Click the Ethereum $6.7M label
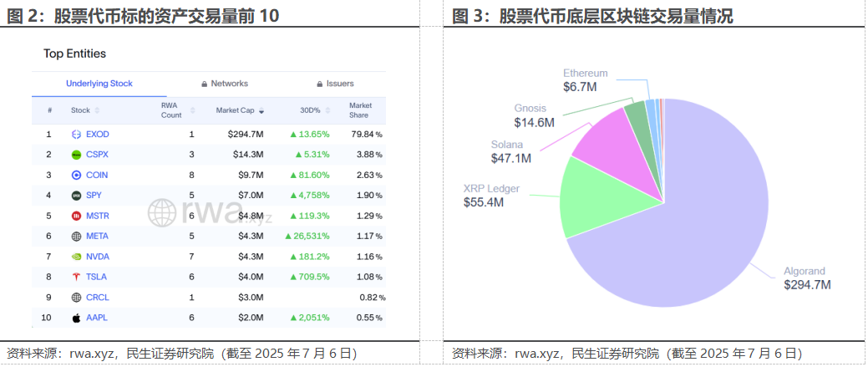This screenshot has height=367, width=868. coord(585,79)
